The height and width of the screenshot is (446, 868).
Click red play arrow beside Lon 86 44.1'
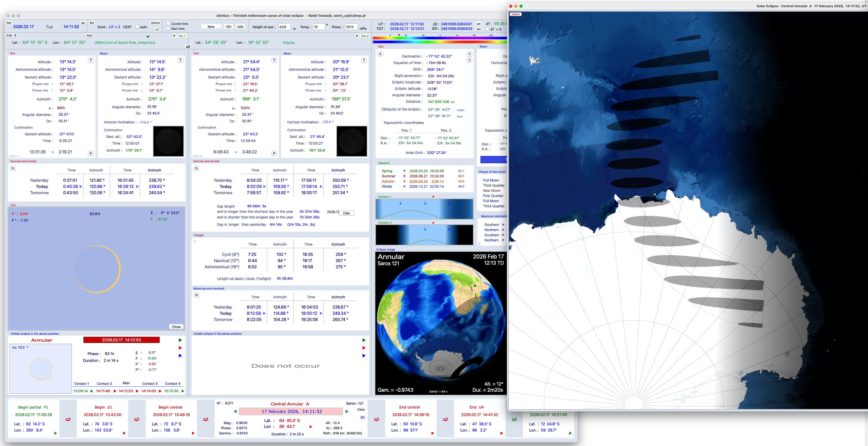[311, 427]
